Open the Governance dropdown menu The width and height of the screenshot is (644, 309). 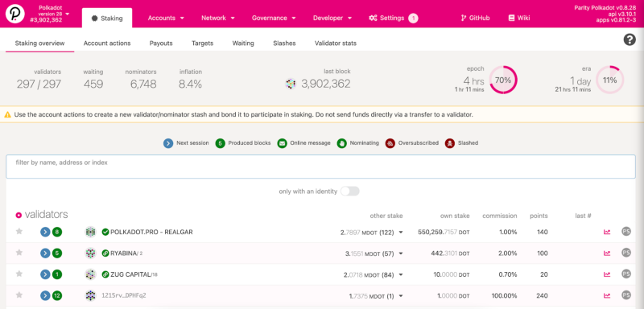(x=274, y=18)
